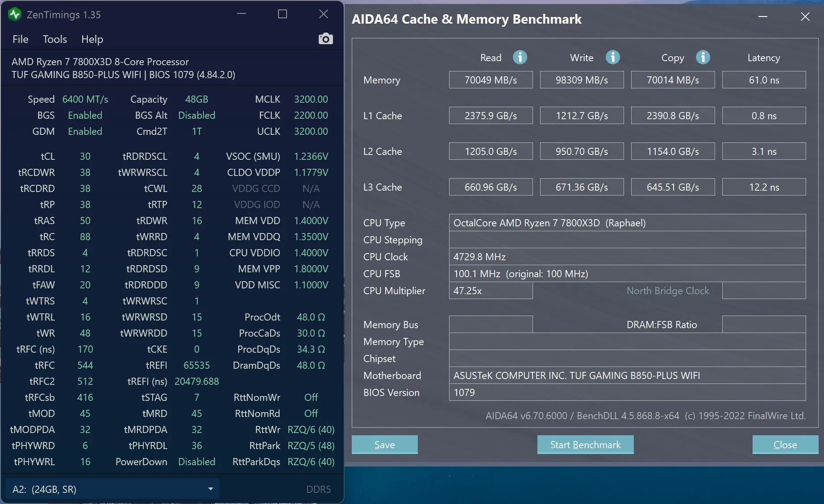Screen dimensions: 824x504
Task: Click the RttPark value RZQ/5 (48)
Action: pyautogui.click(x=311, y=446)
